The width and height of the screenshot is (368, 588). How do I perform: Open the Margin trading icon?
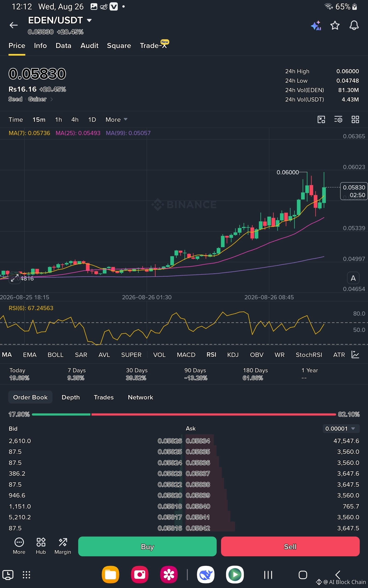(63, 546)
